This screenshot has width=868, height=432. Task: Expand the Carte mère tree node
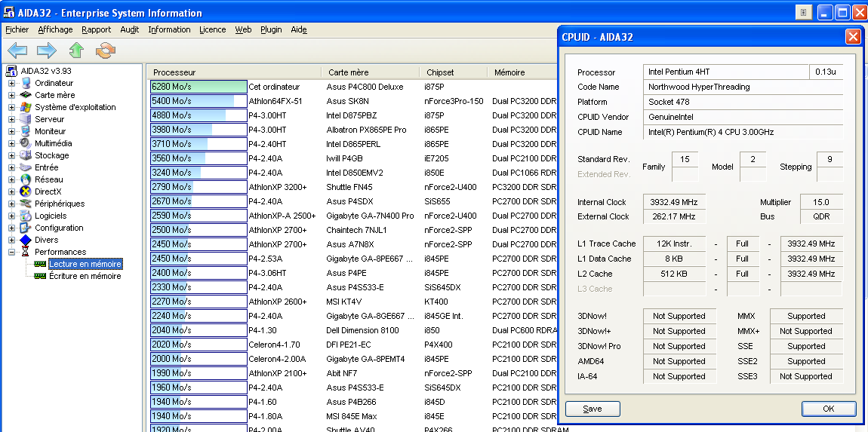click(11, 95)
